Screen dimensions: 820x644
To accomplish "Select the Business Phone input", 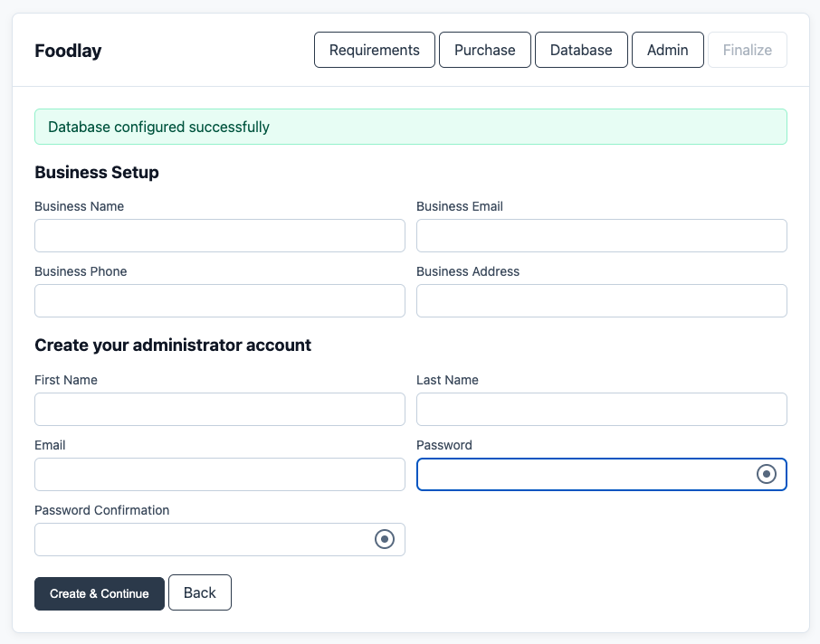I will [219, 300].
